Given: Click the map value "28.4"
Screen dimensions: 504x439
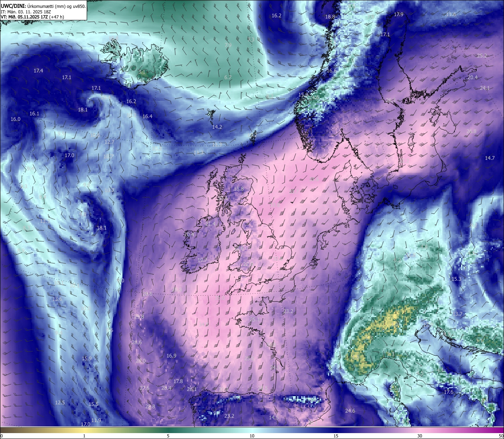Looking at the screenshot, I should click(x=166, y=388).
